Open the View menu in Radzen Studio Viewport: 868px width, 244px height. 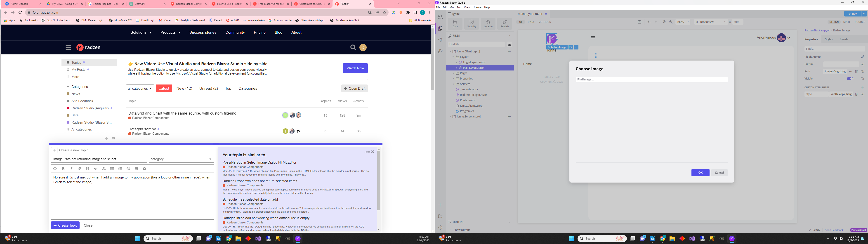coord(467,7)
